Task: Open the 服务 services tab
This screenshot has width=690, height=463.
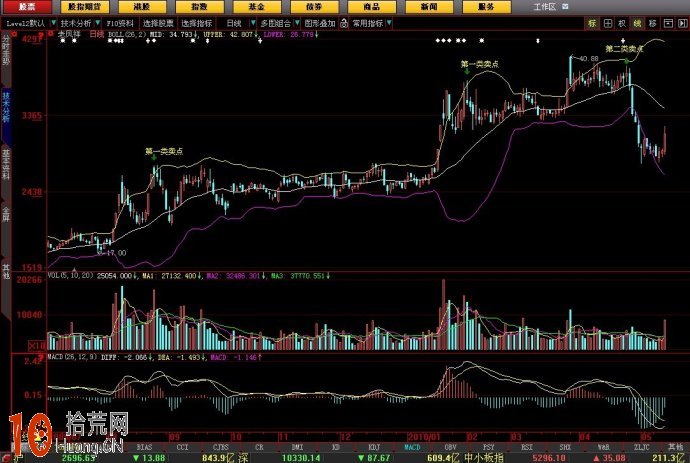Action: point(486,7)
